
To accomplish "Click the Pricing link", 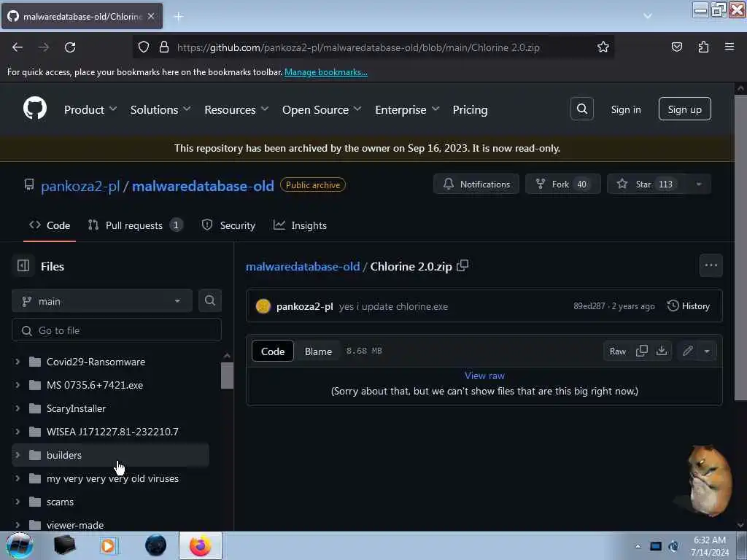I will click(x=471, y=109).
